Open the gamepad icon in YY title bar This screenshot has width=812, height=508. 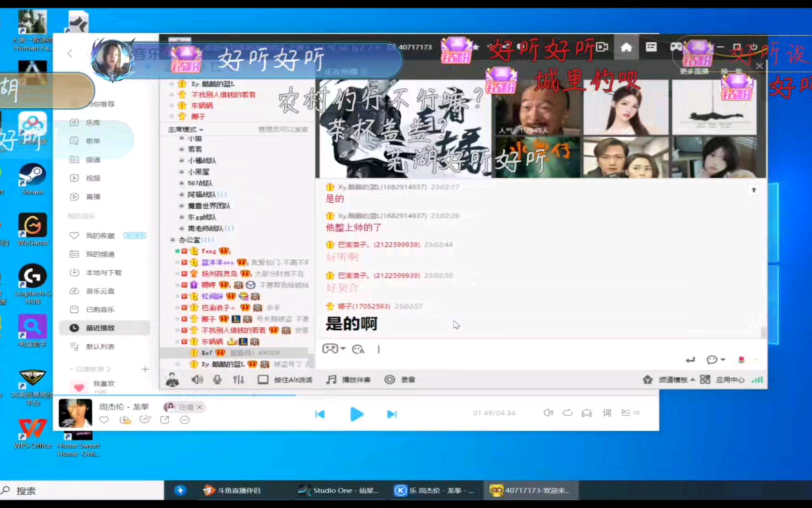[676, 47]
